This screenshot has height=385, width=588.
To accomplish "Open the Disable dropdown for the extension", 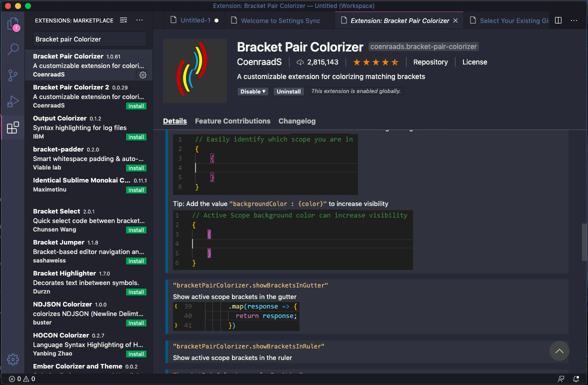I will (x=252, y=91).
